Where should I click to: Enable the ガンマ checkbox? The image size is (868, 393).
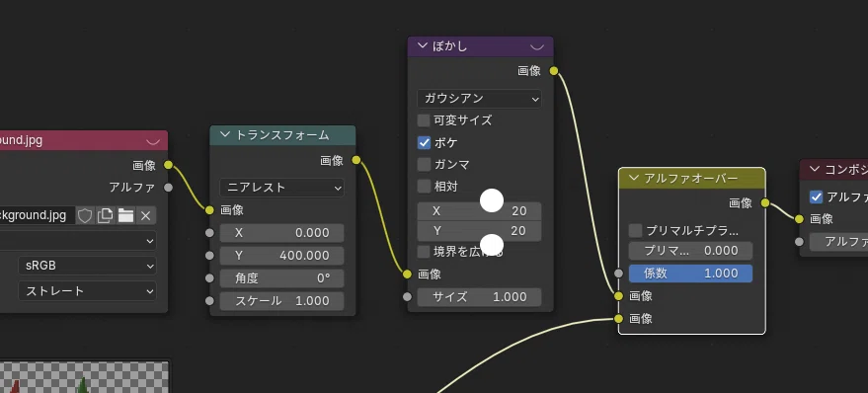(424, 164)
